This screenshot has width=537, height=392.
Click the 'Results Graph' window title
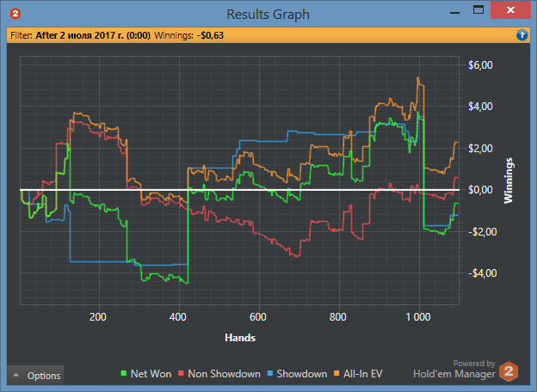(268, 15)
